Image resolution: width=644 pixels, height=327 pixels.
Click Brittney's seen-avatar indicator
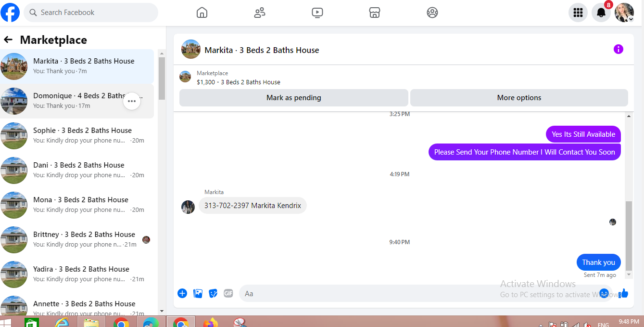[146, 240]
